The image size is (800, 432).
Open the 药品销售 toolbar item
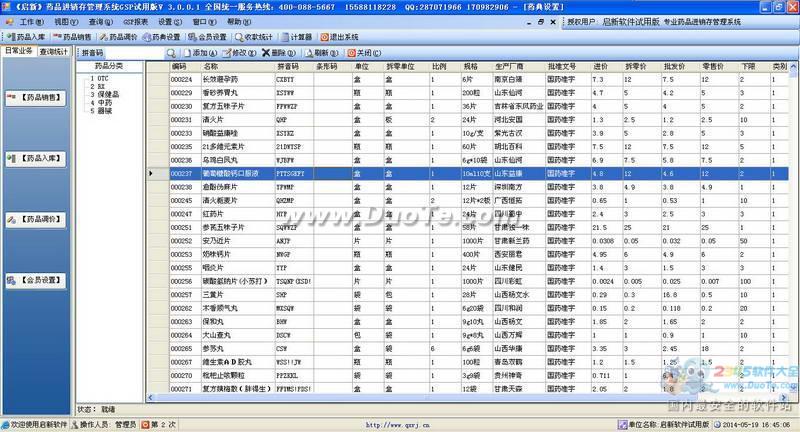pyautogui.click(x=72, y=37)
